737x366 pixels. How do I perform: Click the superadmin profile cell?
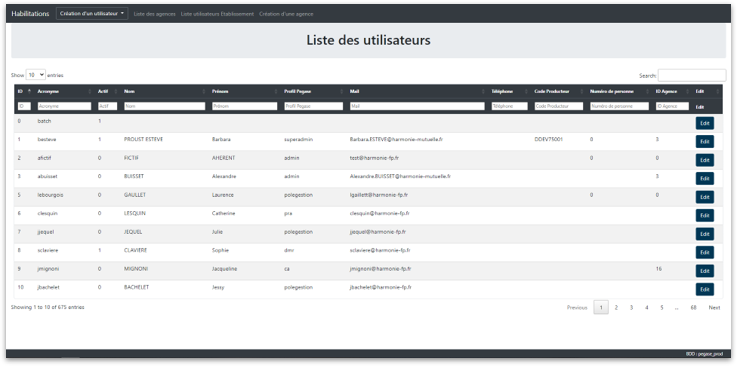[x=298, y=140]
